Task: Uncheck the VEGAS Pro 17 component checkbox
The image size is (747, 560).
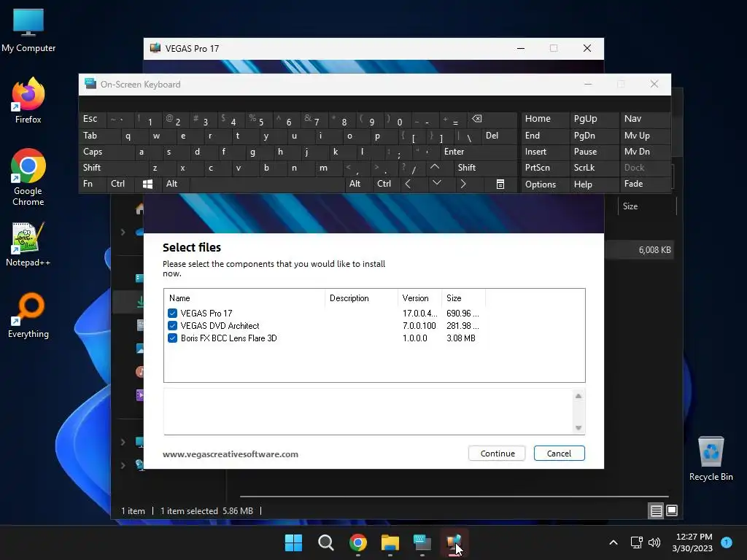Action: click(x=172, y=314)
